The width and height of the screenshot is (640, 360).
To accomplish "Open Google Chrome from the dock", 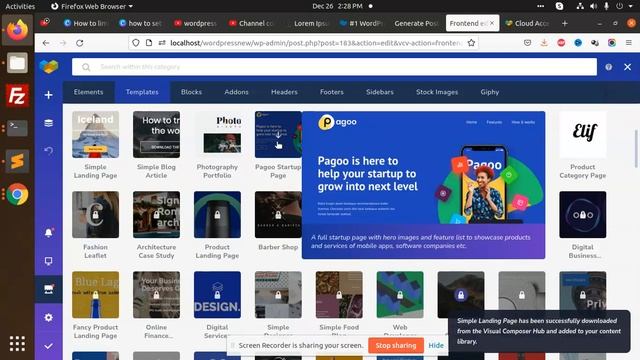I will click(17, 194).
